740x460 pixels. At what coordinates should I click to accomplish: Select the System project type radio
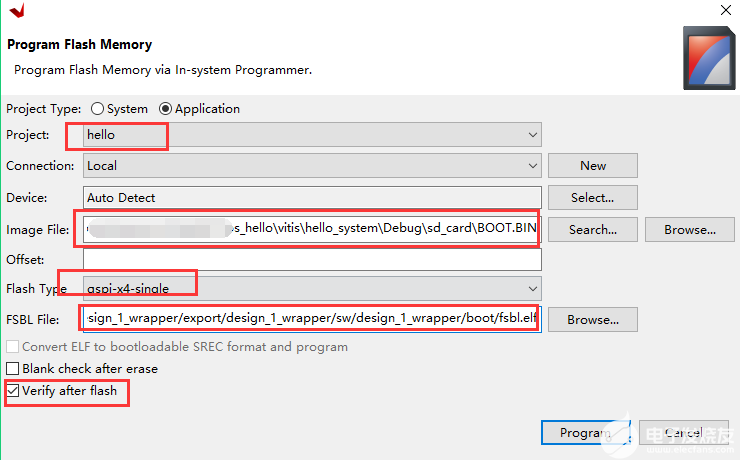(98, 109)
